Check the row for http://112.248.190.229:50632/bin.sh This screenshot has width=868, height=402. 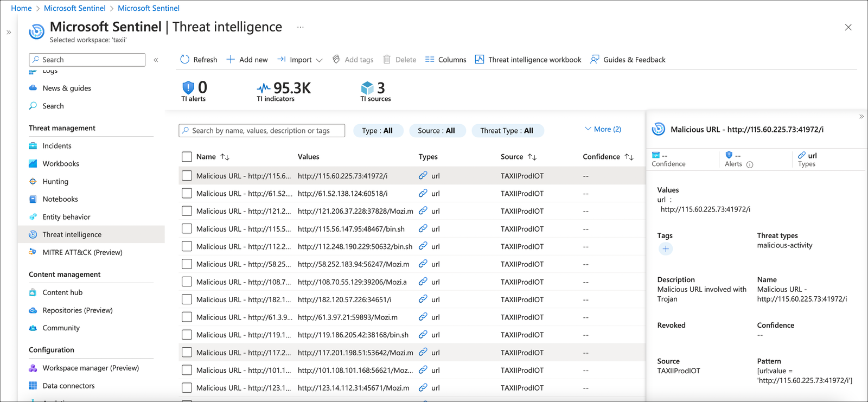187,246
